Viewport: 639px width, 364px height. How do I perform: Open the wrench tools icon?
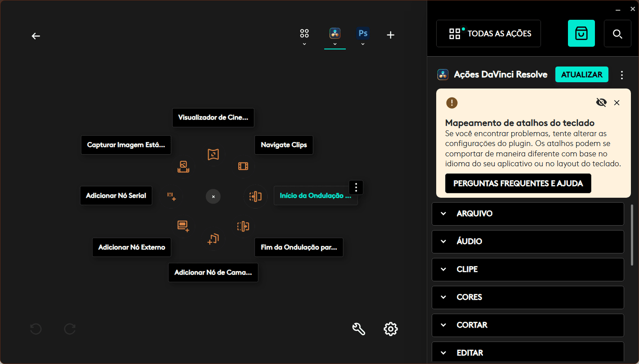[x=358, y=329]
